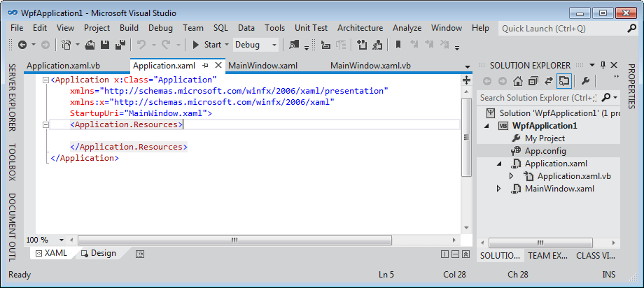The image size is (644, 288).
Task: Collapse the Application element outlining box
Action: (x=45, y=80)
